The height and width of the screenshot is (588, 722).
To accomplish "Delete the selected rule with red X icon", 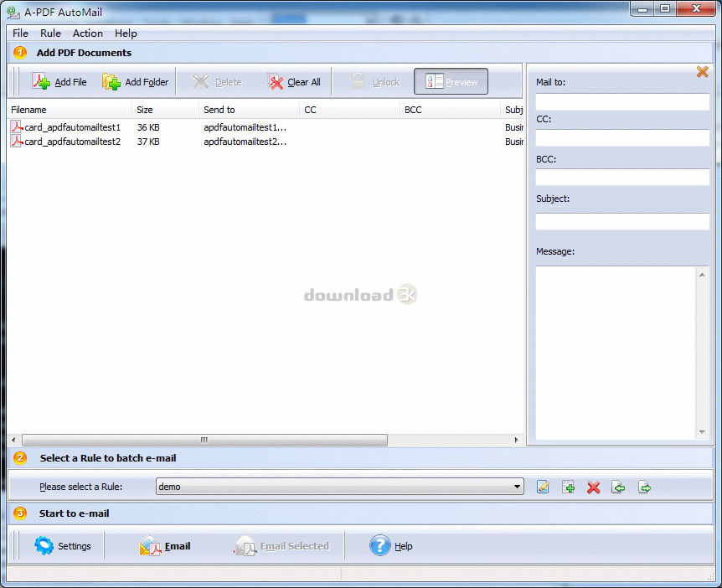I will pyautogui.click(x=594, y=487).
